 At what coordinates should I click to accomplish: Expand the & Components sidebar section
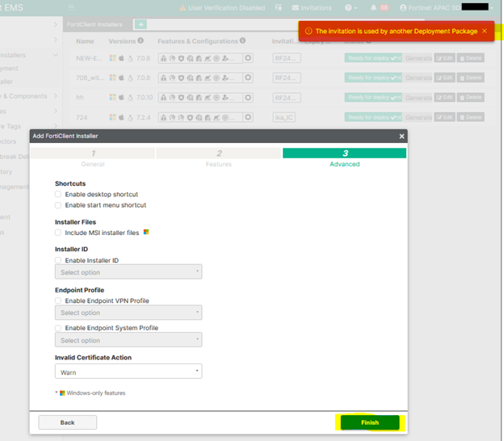(55, 96)
